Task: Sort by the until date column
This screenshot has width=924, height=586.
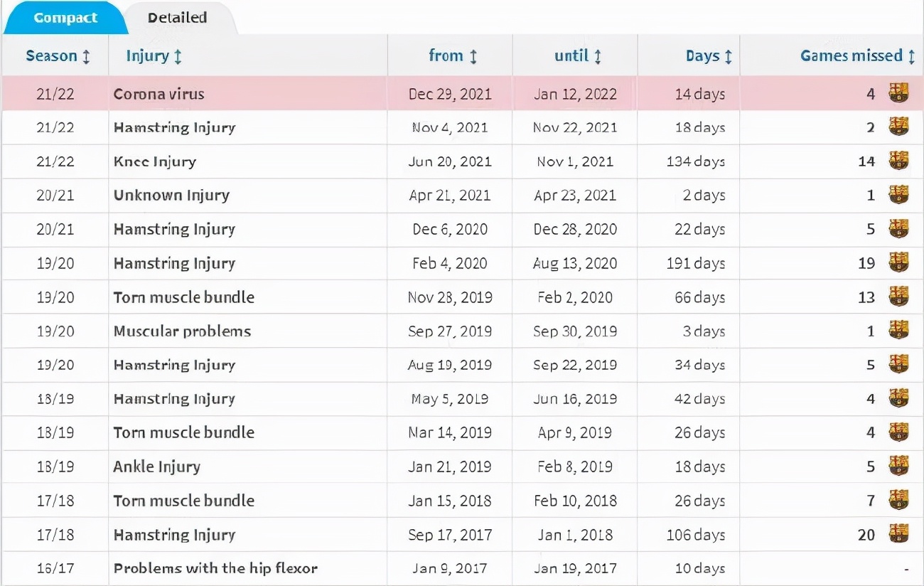Action: [x=578, y=56]
